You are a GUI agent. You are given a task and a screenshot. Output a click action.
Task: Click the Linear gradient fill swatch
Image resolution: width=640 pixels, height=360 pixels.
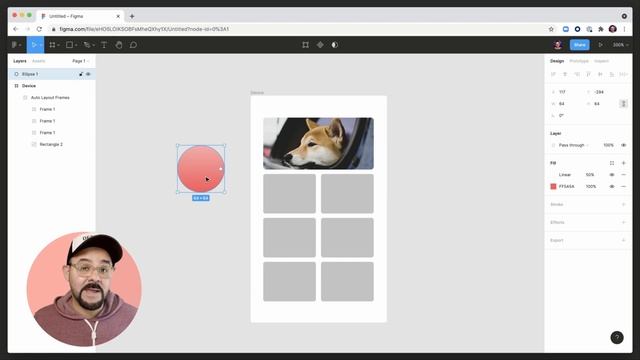553,175
